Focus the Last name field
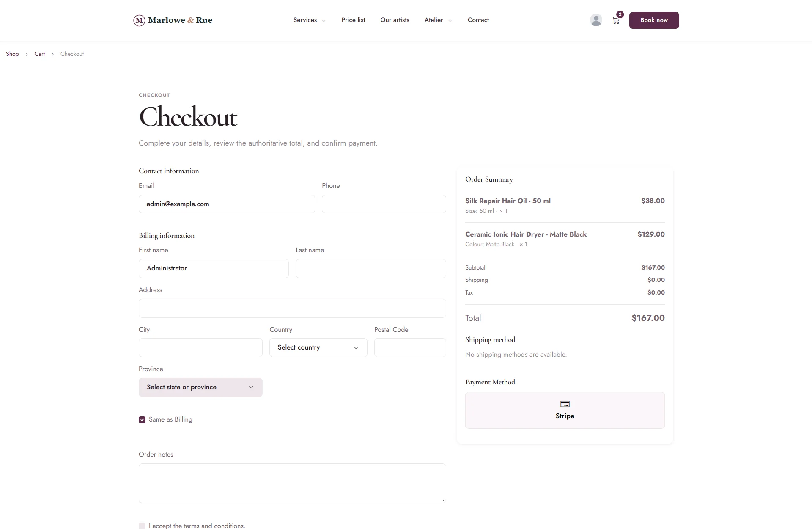This screenshot has width=812, height=529. click(371, 268)
